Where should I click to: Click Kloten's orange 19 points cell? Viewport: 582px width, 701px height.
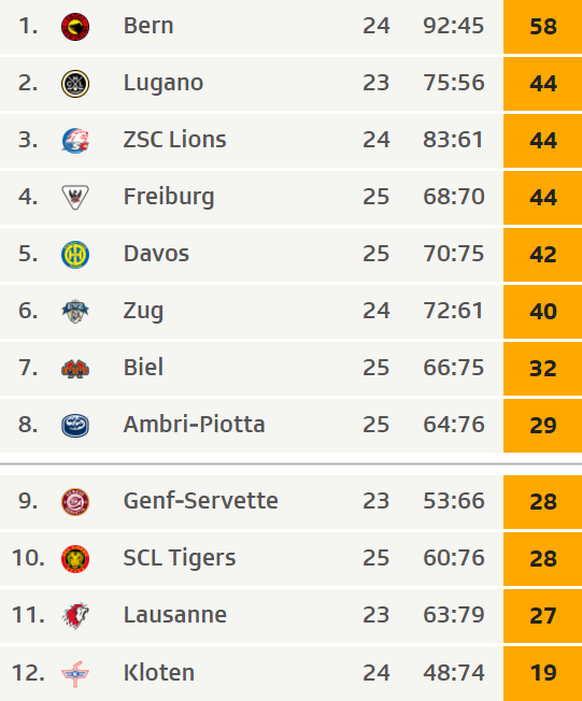(x=543, y=673)
